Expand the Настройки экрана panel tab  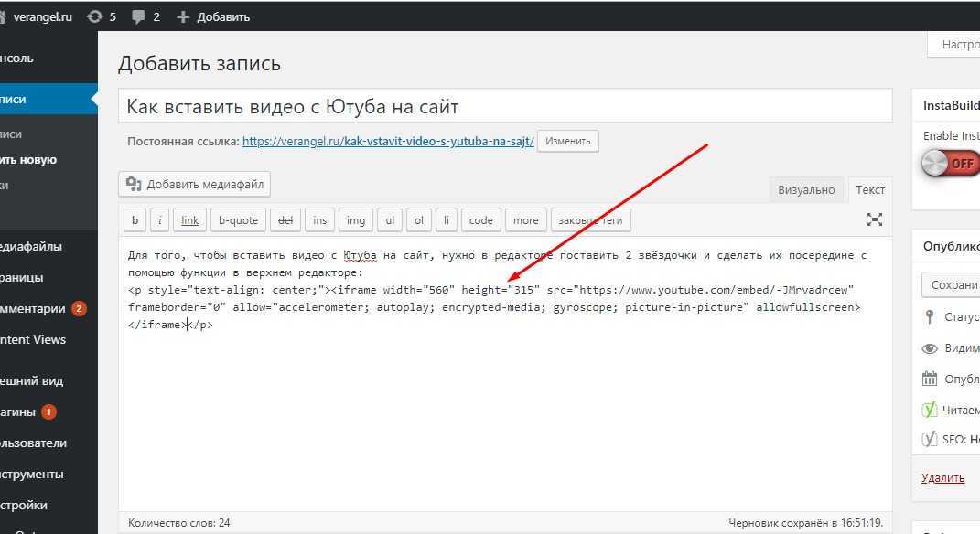[956, 45]
